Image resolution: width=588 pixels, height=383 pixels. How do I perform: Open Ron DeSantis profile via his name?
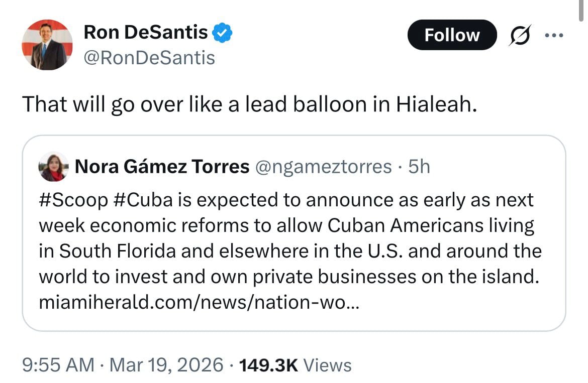tap(145, 31)
